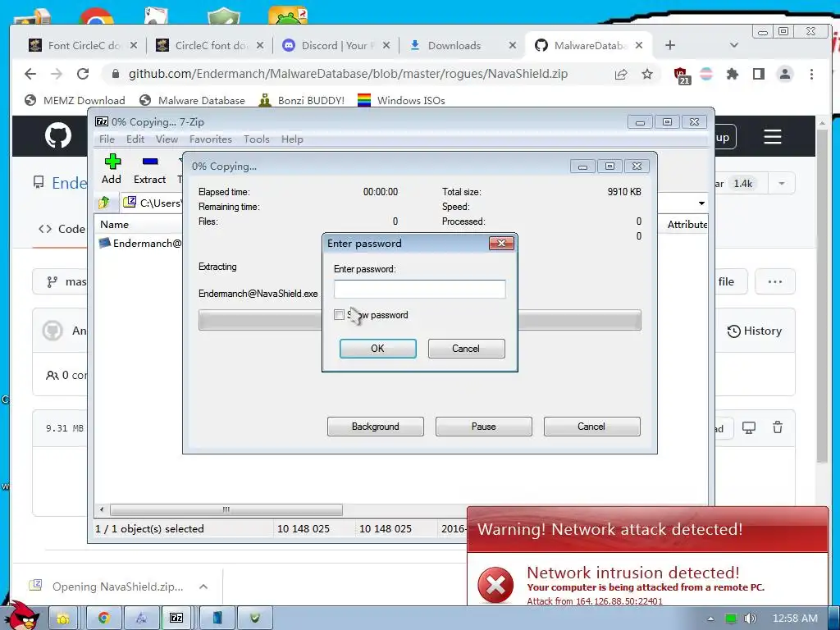Close the Enter password dialog
This screenshot has height=630, width=840.
(501, 243)
